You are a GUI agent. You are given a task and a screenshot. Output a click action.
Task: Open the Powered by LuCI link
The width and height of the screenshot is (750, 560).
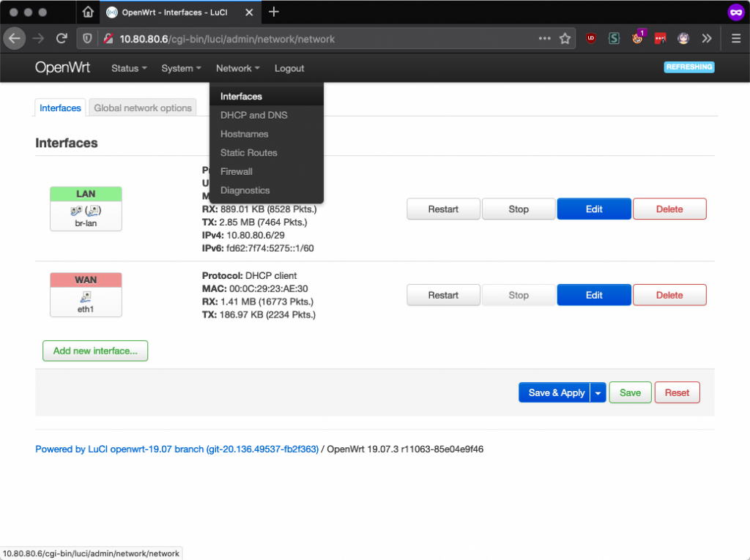point(177,449)
